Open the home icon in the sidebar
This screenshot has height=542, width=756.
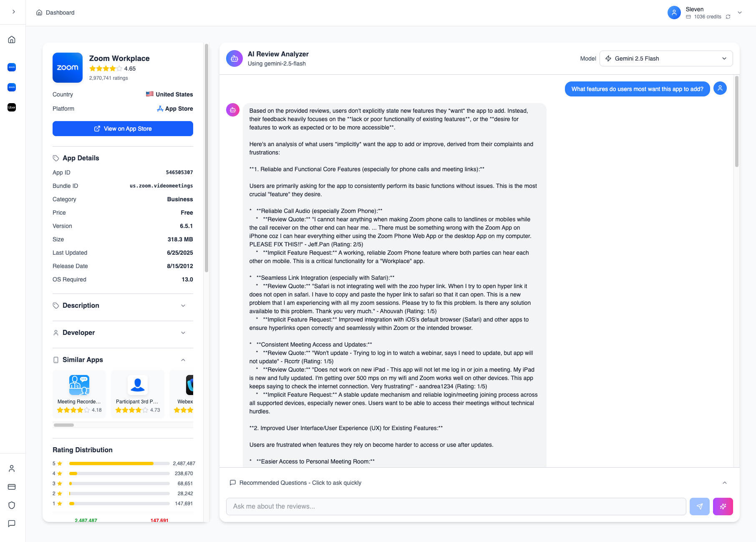(x=12, y=40)
